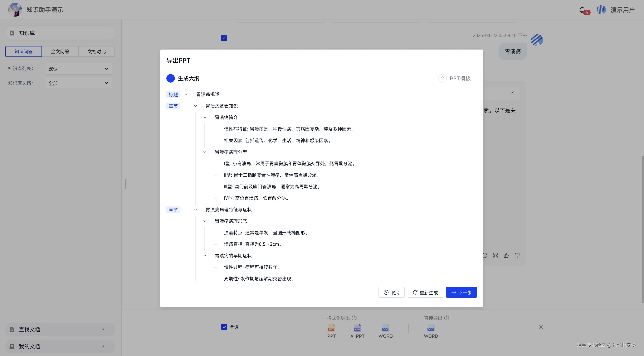
Task: Click the direct export WORD icon
Action: pyautogui.click(x=431, y=328)
